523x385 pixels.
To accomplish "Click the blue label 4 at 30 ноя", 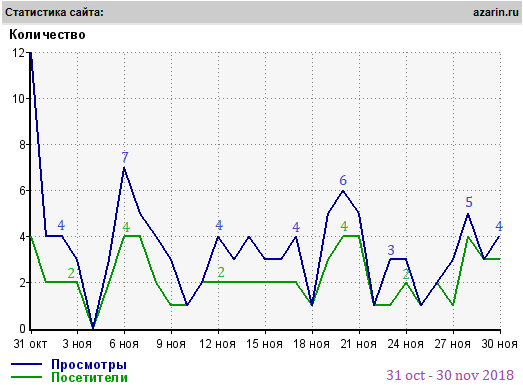I will (x=499, y=226).
